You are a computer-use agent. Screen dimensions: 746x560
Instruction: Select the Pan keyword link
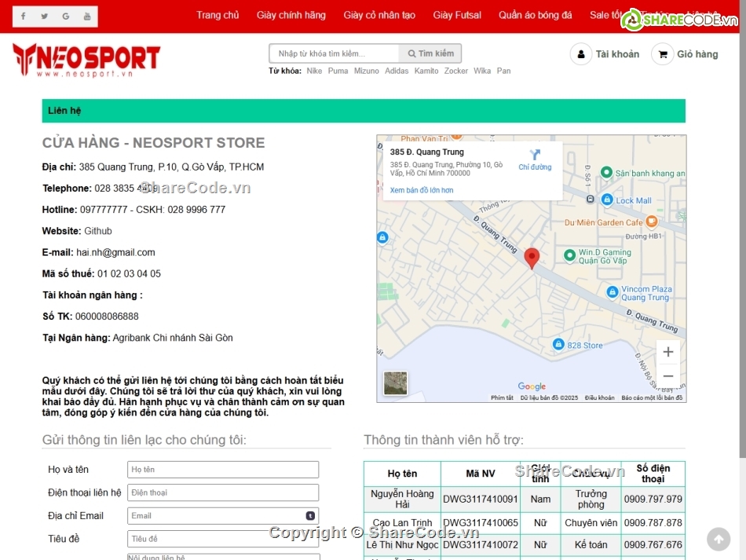pyautogui.click(x=503, y=71)
